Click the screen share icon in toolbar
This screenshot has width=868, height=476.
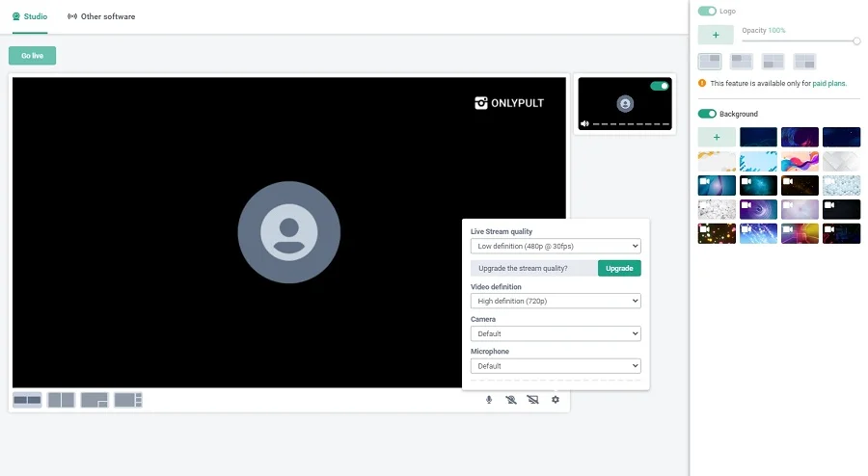point(533,400)
